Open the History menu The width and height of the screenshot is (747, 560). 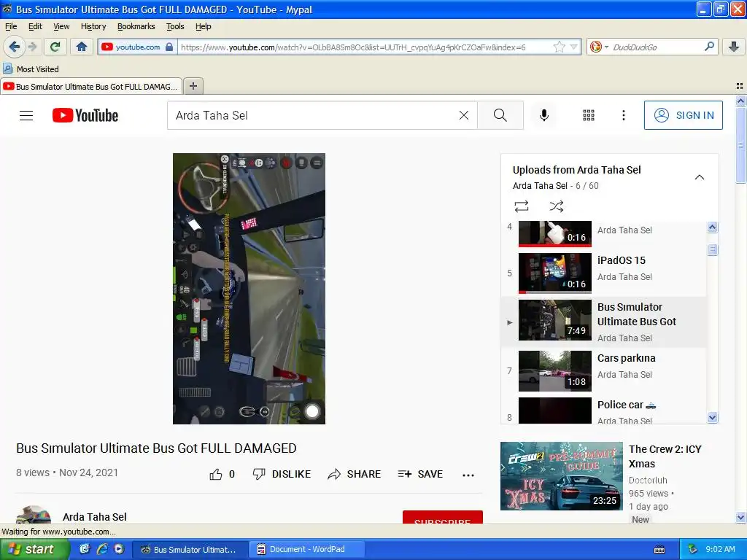coord(93,26)
